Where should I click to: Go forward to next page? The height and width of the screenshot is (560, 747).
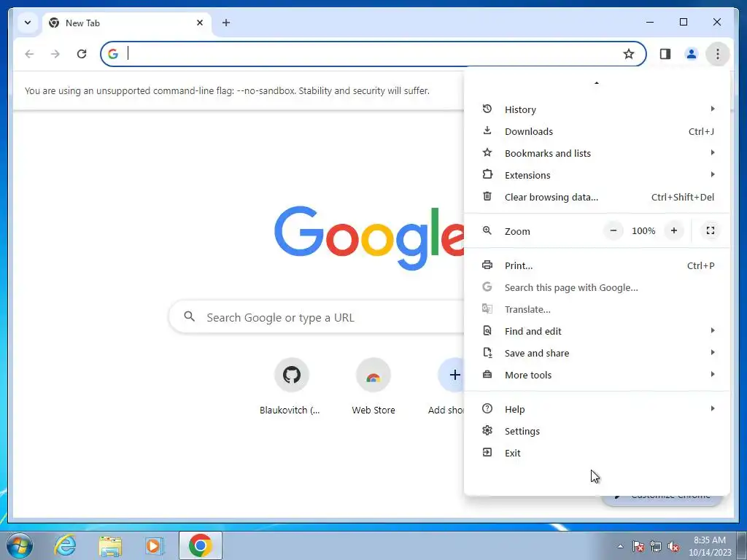pyautogui.click(x=55, y=54)
